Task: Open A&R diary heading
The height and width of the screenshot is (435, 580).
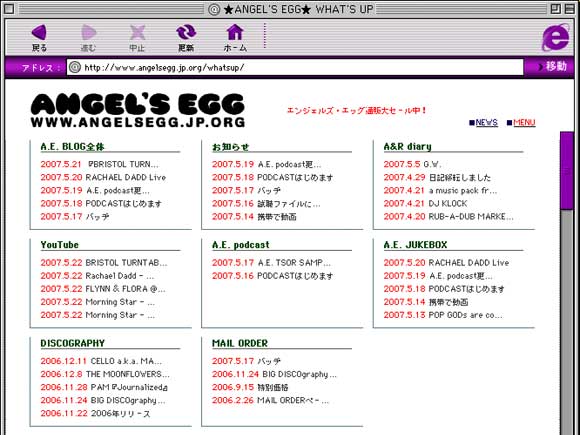Action: 407,146
